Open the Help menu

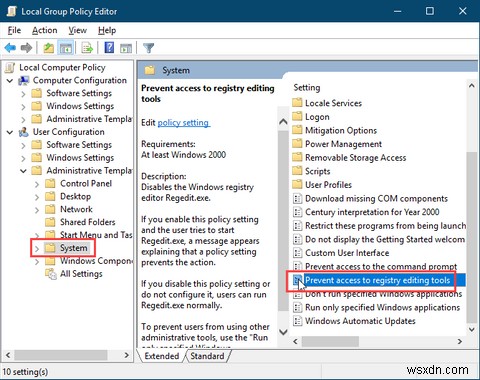pos(107,30)
